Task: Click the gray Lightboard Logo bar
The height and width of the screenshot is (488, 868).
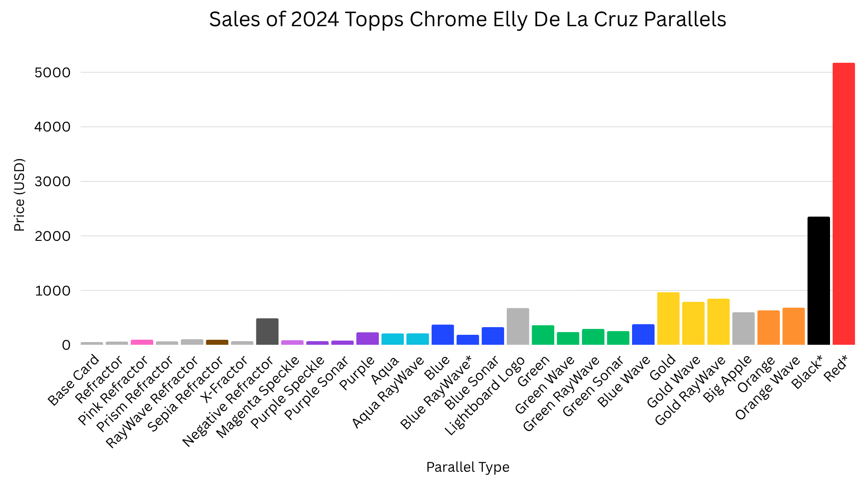Action: pos(518,326)
